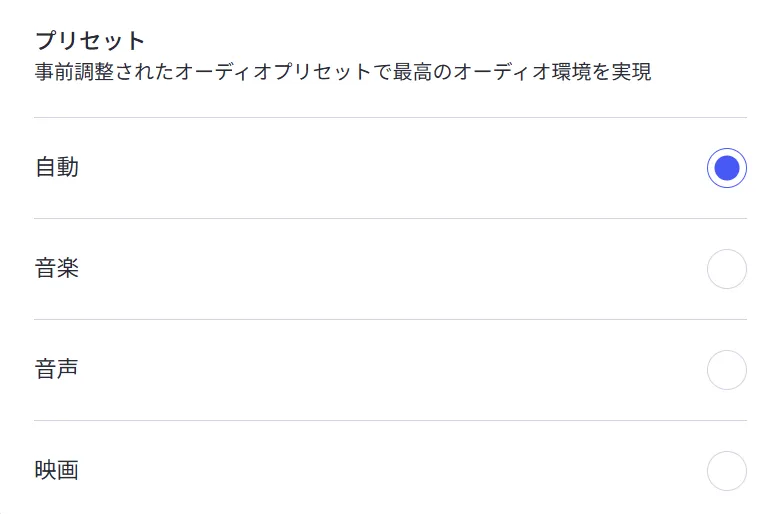Select the 自動 radio button
The height and width of the screenshot is (514, 780).
point(726,168)
